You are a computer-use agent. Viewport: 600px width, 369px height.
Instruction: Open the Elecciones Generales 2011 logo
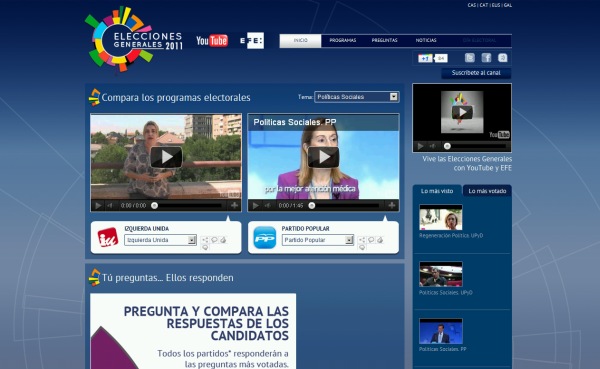click(134, 39)
